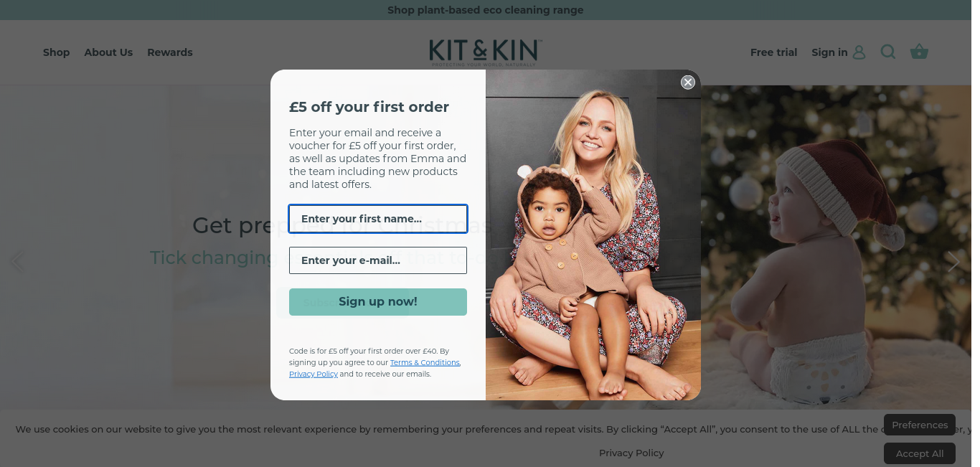This screenshot has width=980, height=467.
Task: Click the Free trial link
Action: [773, 52]
